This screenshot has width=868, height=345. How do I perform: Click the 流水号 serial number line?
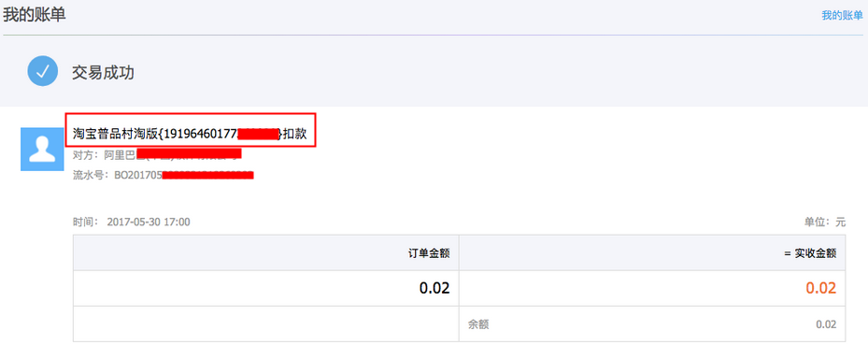coord(164,176)
